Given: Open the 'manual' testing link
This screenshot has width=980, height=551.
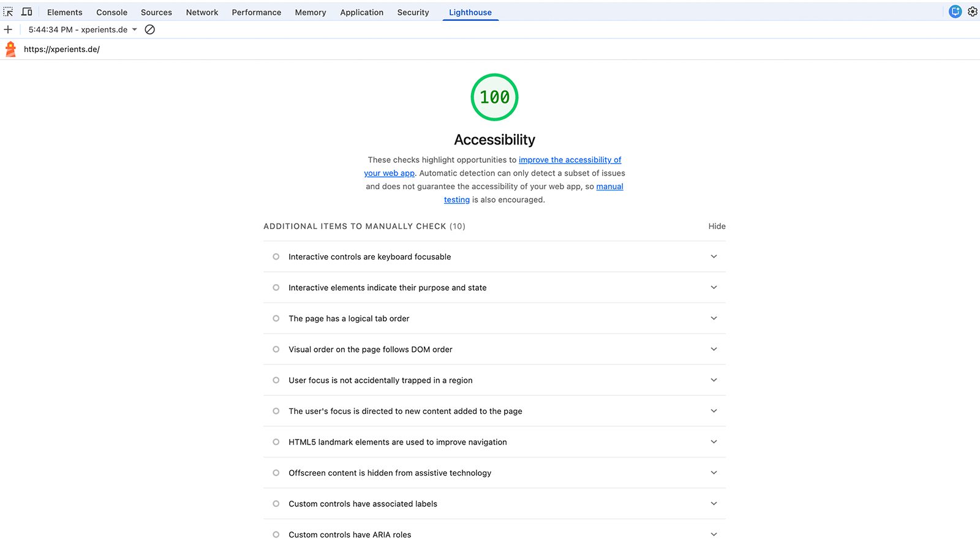Looking at the screenshot, I should tap(610, 187).
